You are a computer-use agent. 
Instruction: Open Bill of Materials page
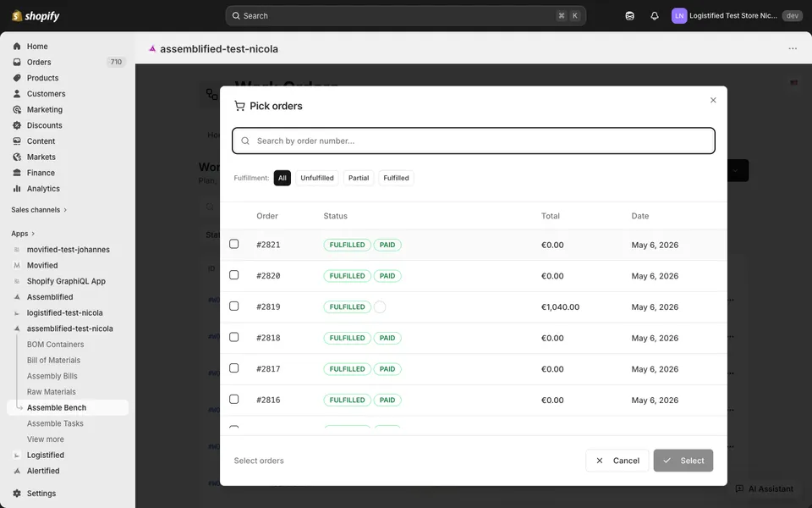[x=54, y=361]
